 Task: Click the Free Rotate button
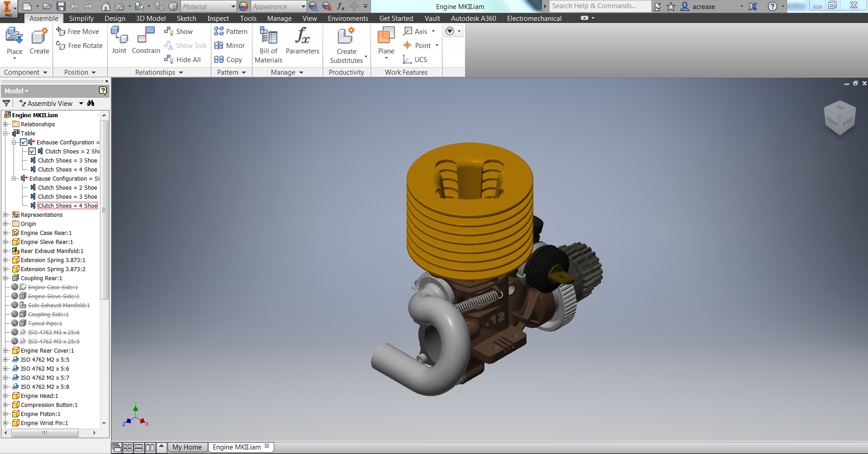[80, 46]
